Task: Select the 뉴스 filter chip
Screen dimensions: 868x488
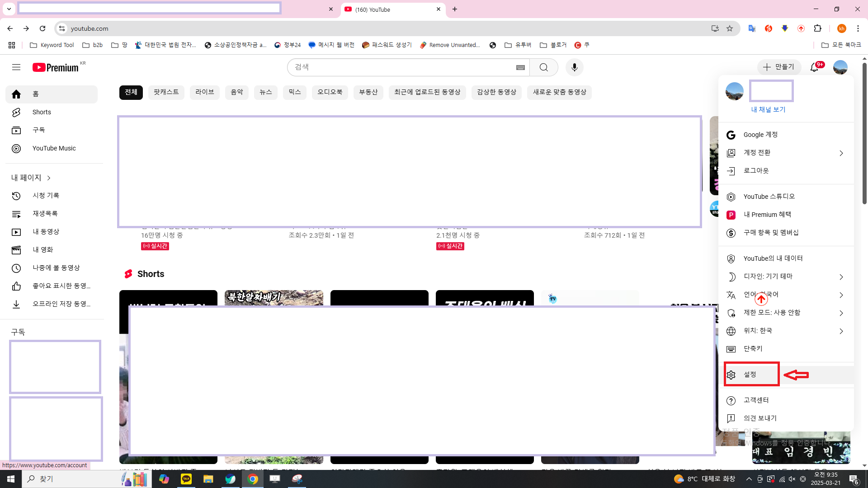Action: [x=265, y=92]
